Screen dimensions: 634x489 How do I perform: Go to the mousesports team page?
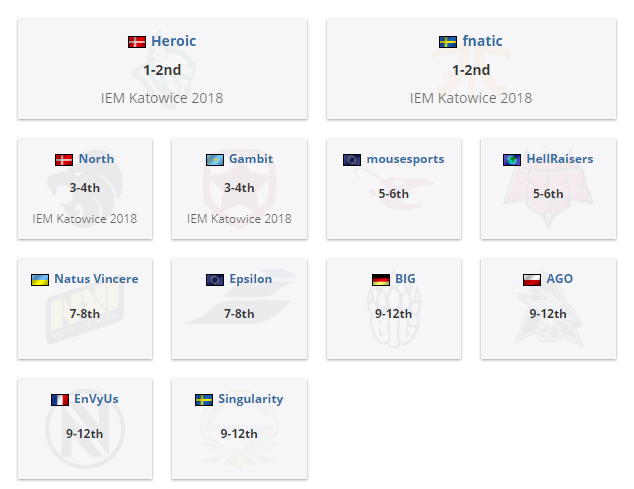405,159
